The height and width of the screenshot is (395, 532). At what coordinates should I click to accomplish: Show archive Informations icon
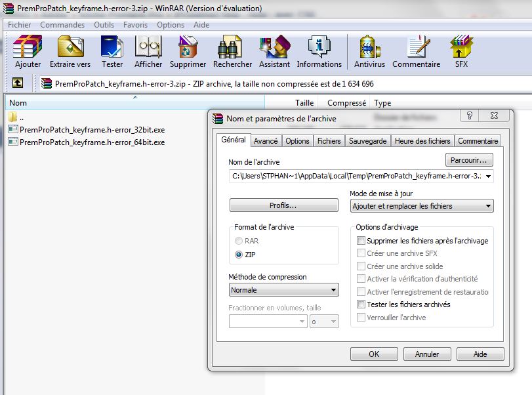pos(319,47)
